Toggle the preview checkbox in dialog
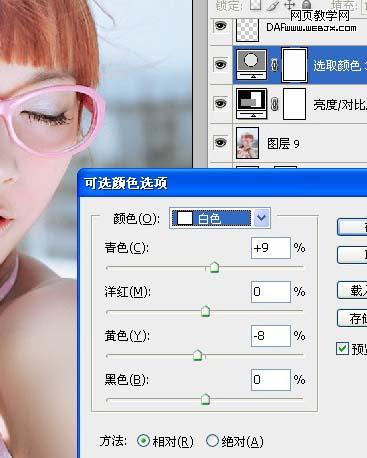367x458 pixels. click(x=342, y=348)
